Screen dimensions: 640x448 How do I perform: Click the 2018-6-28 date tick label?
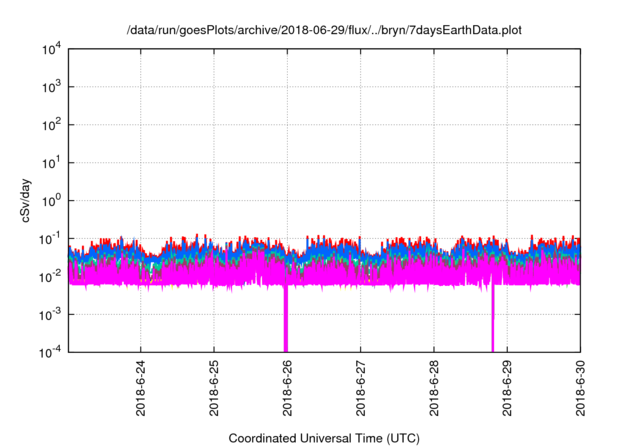click(434, 388)
